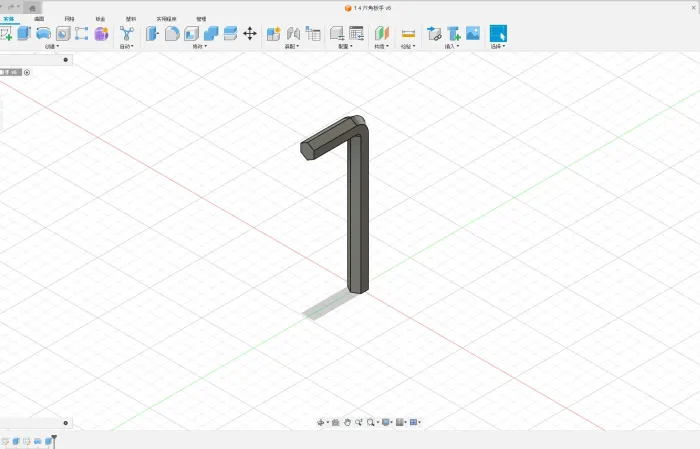Click the first sketch feature in timeline
This screenshot has height=449, width=700.
tap(5, 441)
